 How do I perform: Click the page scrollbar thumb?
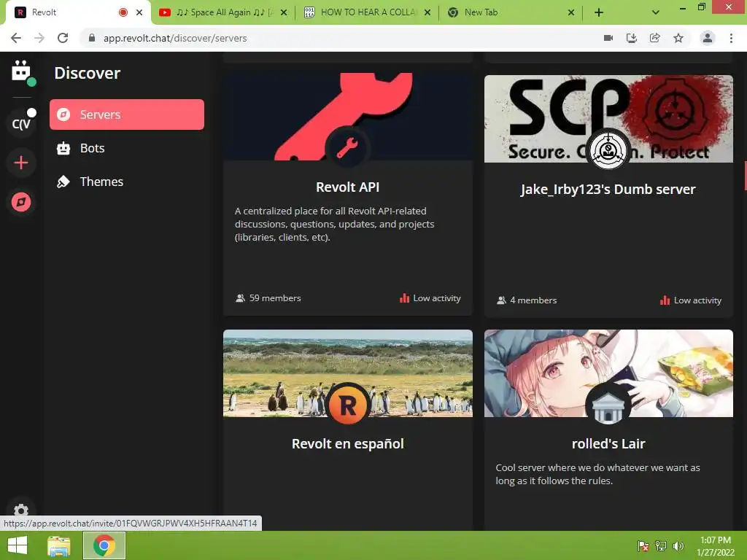click(x=746, y=175)
